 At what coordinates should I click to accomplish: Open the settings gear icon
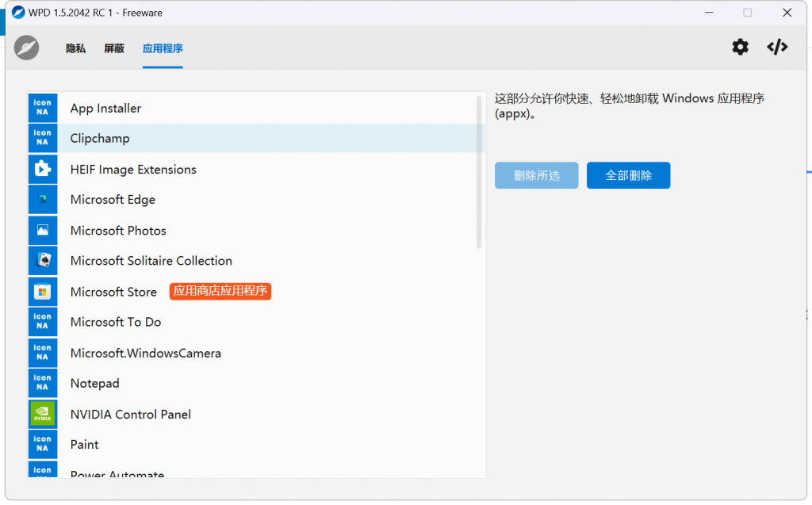(740, 47)
